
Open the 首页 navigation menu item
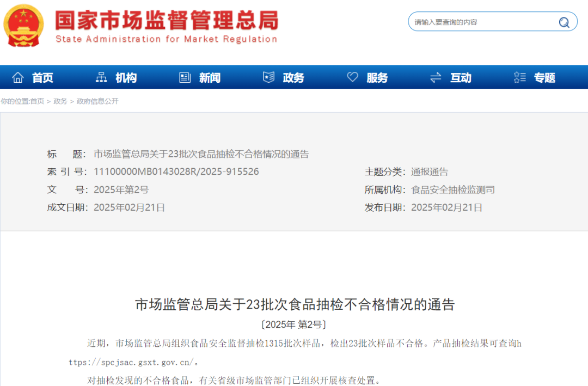pos(42,77)
